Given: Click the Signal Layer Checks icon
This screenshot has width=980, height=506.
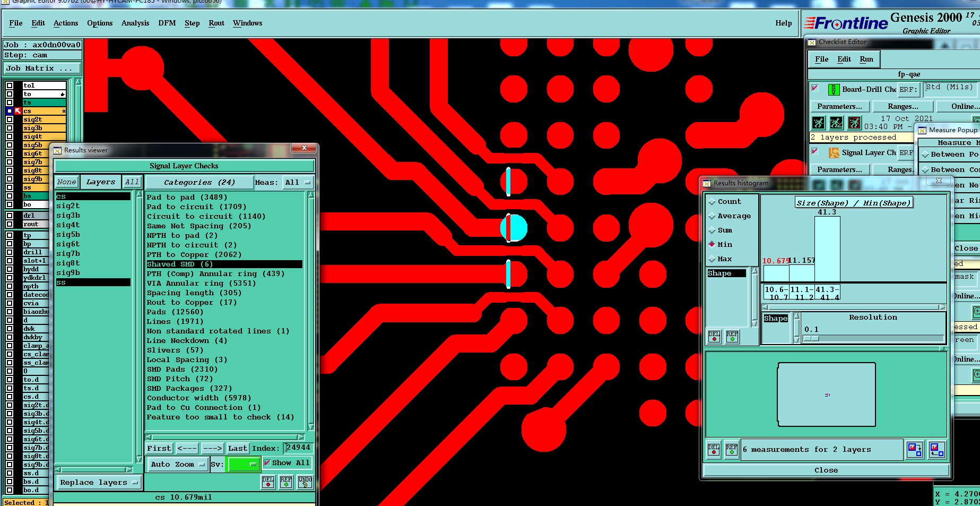Looking at the screenshot, I should [834, 153].
